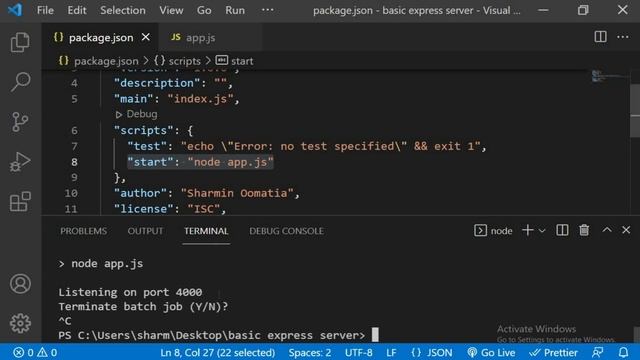Click start in the breadcrumb

(x=242, y=61)
